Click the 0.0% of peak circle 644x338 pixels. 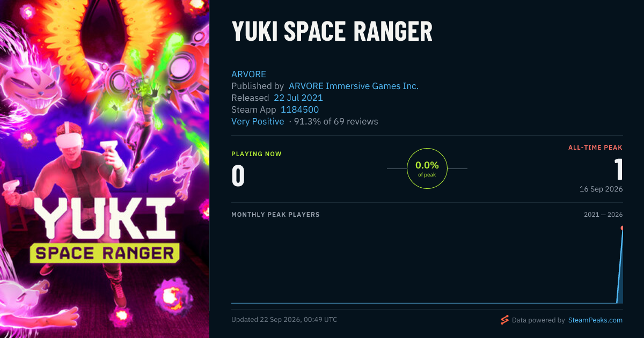(x=427, y=168)
